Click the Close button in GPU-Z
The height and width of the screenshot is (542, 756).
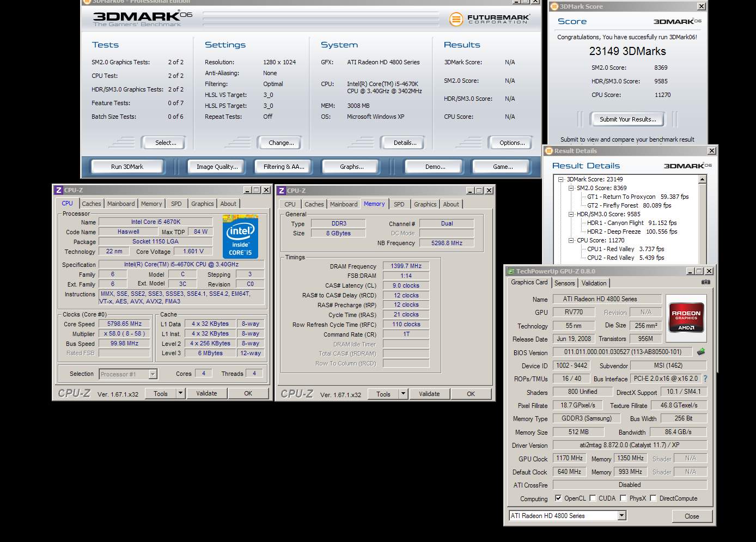(x=692, y=516)
